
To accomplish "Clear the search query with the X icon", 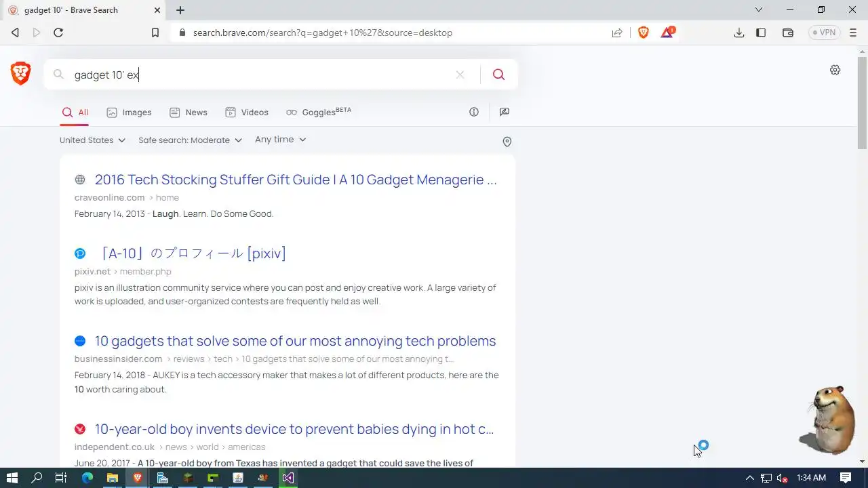I will pos(460,75).
